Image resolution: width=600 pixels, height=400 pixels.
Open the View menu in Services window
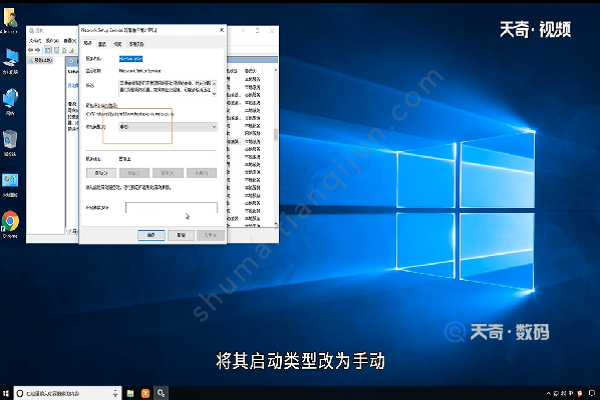point(70,41)
